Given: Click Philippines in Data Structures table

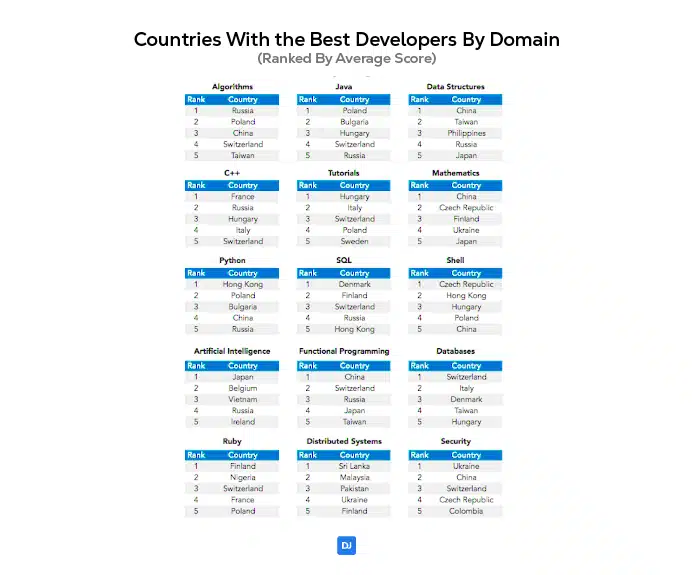Looking at the screenshot, I should click(466, 133).
